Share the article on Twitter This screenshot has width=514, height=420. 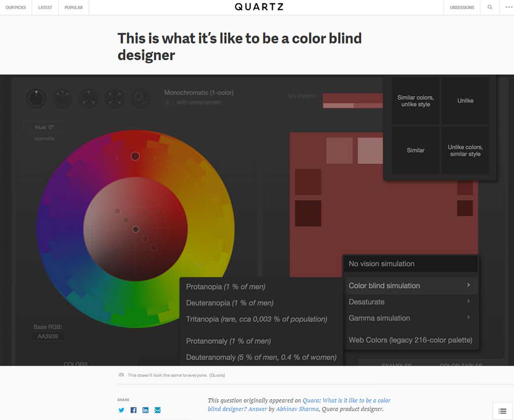121,410
